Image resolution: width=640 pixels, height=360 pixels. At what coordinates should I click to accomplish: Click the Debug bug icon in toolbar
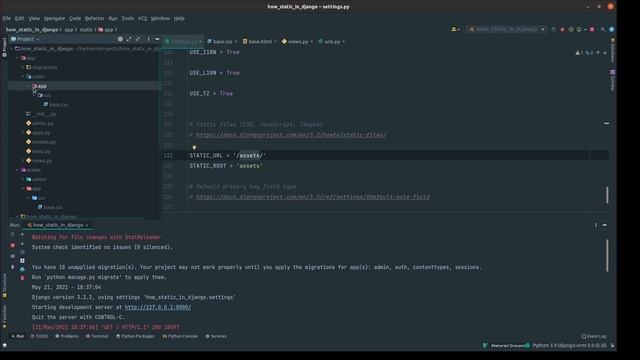562,29
